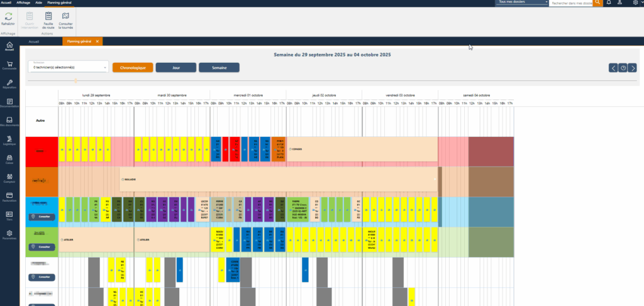The image size is (644, 306).
Task: Switch to the Accueil tab
Action: [x=33, y=41]
